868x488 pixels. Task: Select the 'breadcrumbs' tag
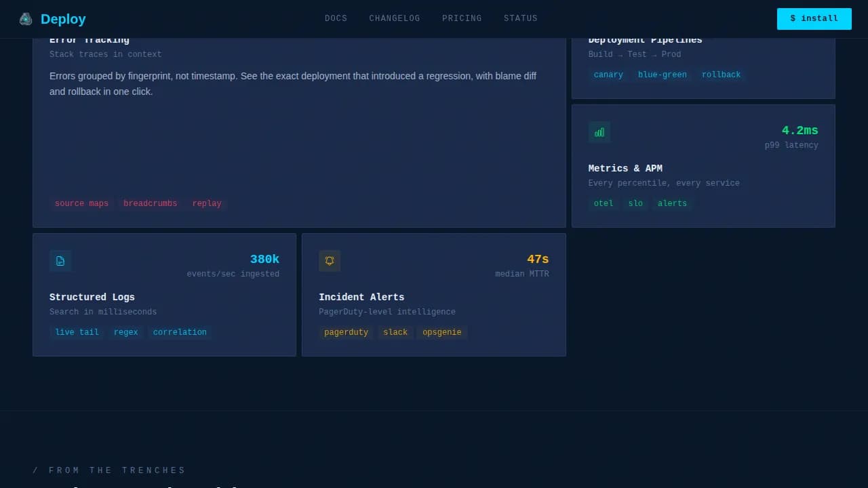click(x=150, y=203)
